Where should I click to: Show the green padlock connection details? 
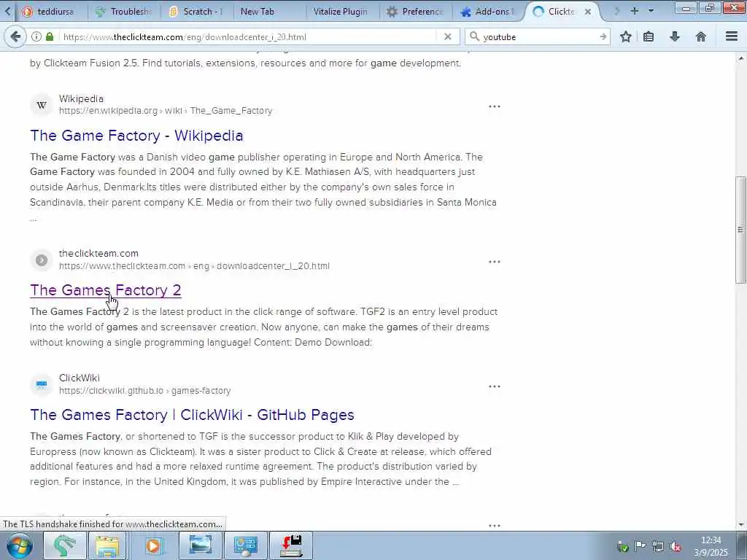[50, 36]
